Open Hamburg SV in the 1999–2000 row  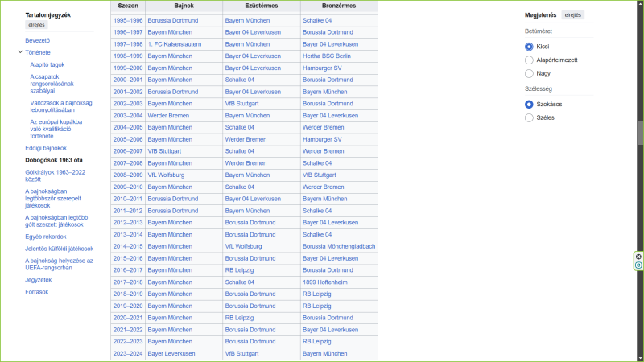(x=322, y=68)
